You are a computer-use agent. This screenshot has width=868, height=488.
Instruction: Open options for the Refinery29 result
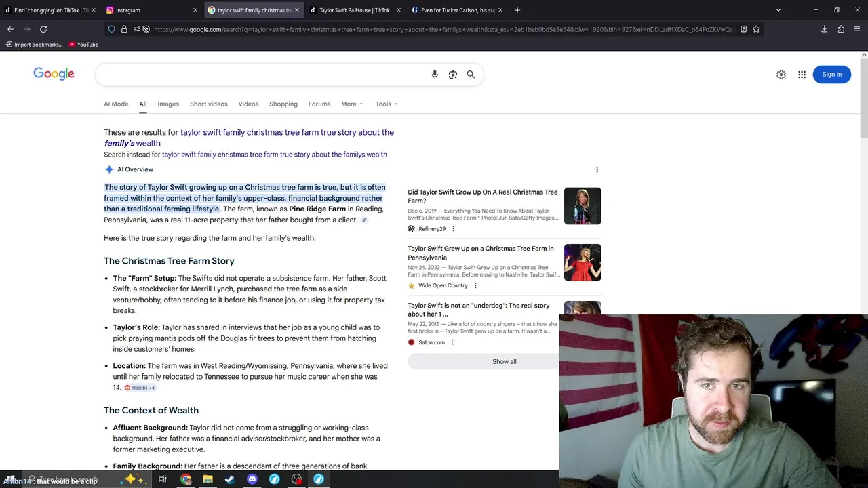pos(453,229)
